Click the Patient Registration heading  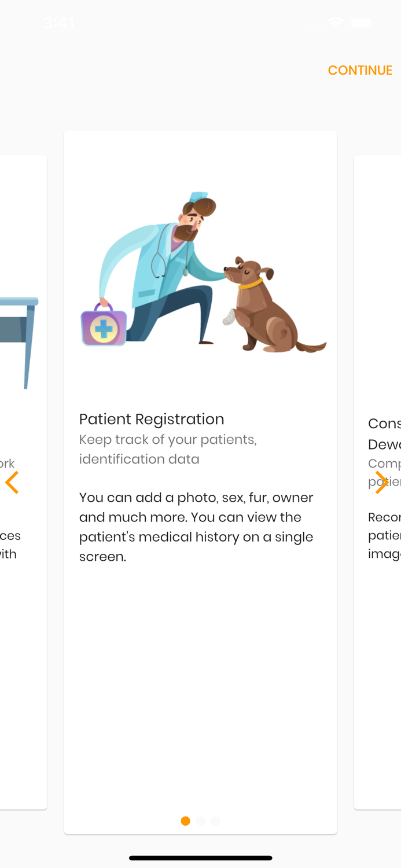pyautogui.click(x=152, y=419)
